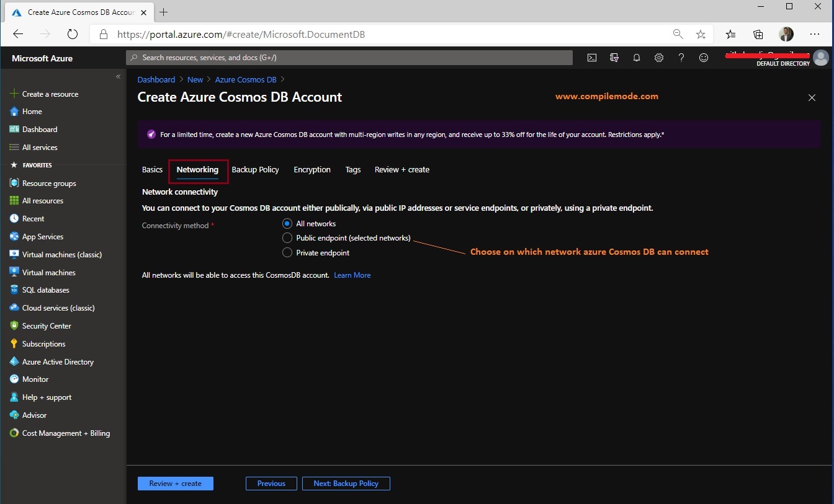Click the New breadcrumb link

pyautogui.click(x=195, y=80)
